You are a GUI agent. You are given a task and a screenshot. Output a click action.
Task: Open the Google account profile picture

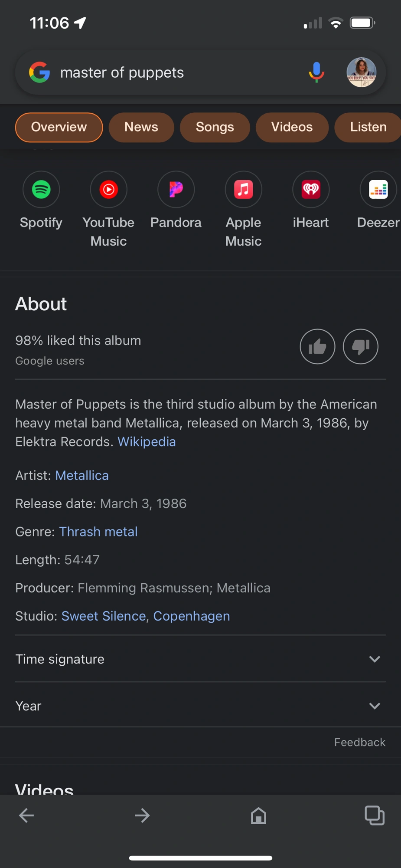tap(361, 72)
